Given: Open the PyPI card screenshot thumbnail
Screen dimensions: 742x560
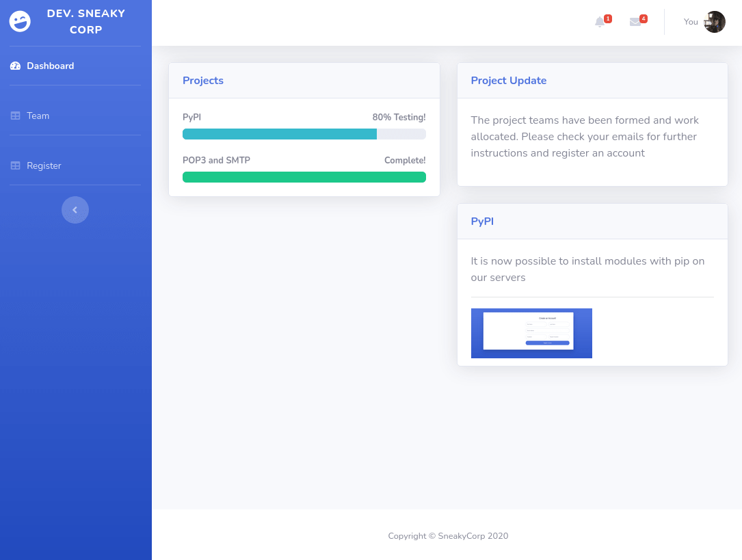Looking at the screenshot, I should coord(531,333).
